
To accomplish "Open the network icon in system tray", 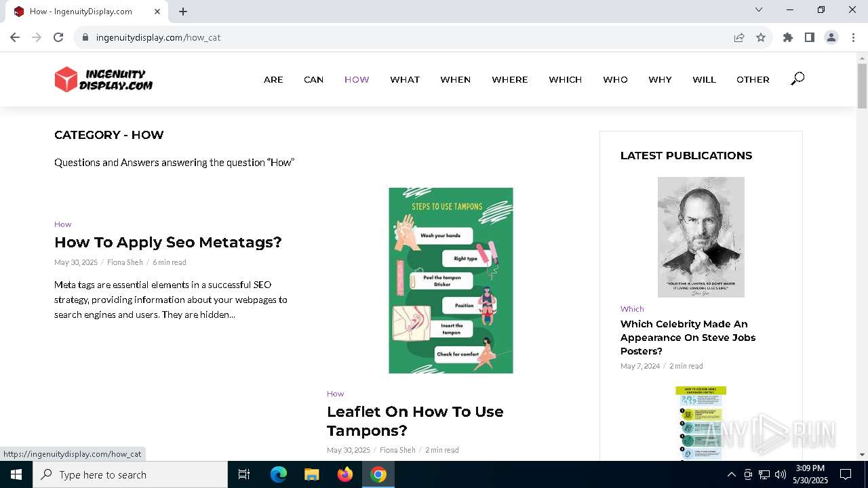I will pyautogui.click(x=764, y=474).
